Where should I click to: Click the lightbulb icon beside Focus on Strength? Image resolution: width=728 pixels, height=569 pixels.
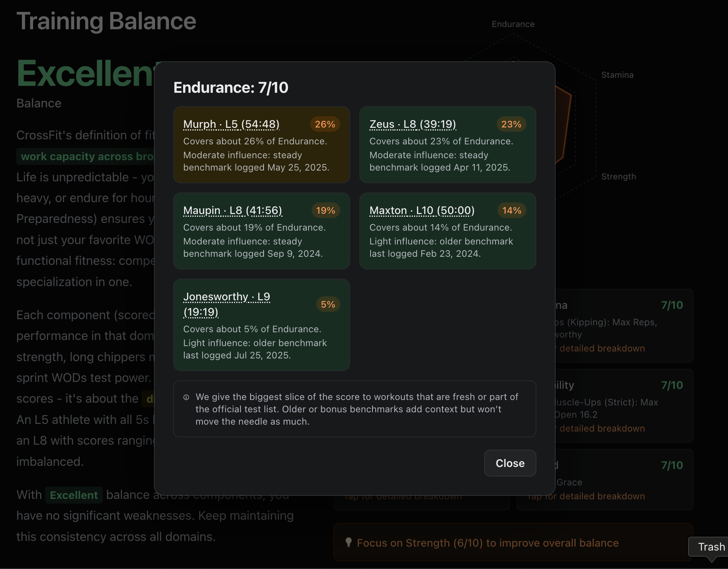[x=349, y=543]
